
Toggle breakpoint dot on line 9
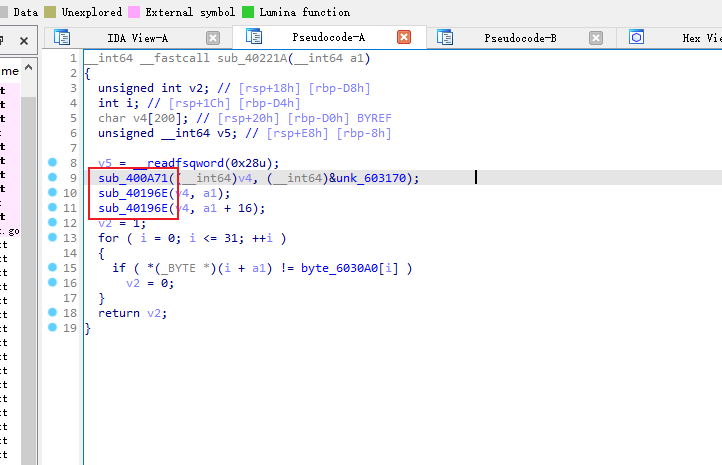52,177
